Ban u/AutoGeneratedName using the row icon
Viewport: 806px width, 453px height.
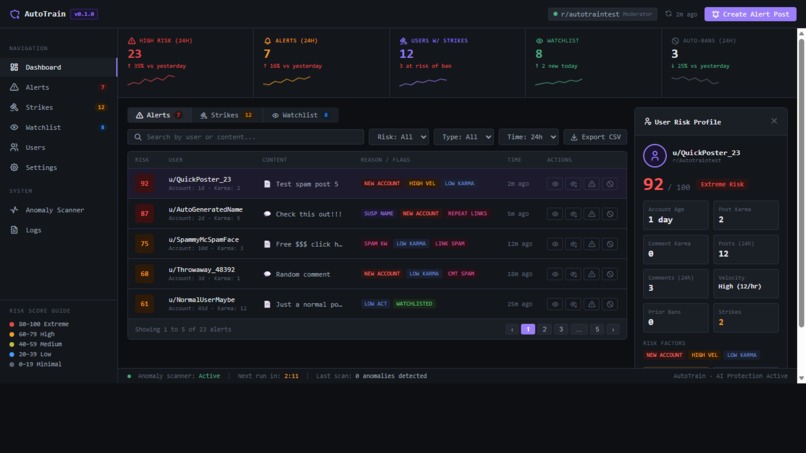click(610, 214)
